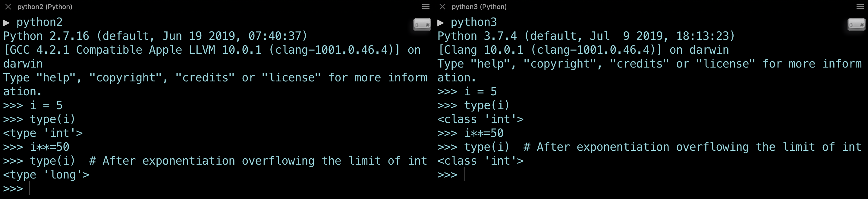Click the <type 'int'> output line

tap(43, 133)
